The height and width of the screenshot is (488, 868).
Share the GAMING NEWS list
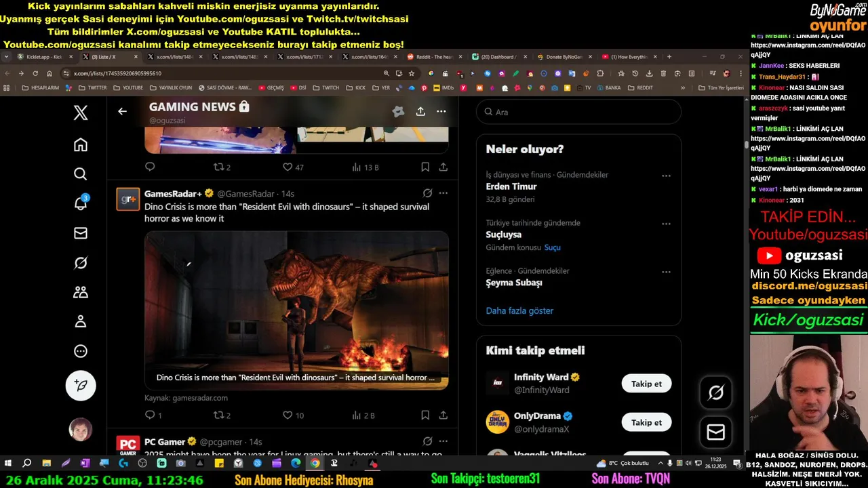420,111
